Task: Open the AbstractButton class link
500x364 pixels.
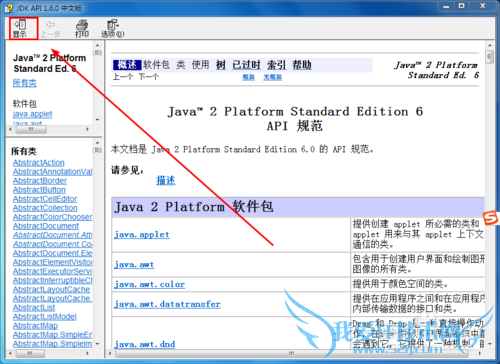Action: [39, 190]
